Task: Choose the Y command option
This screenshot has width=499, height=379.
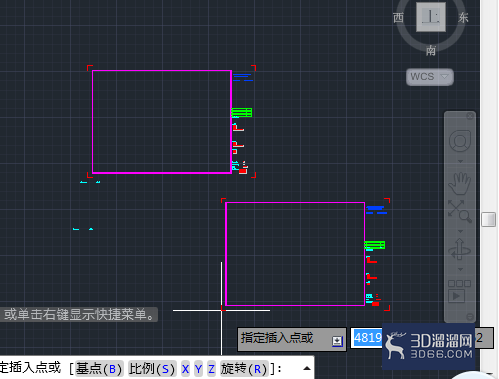Action: point(198,369)
